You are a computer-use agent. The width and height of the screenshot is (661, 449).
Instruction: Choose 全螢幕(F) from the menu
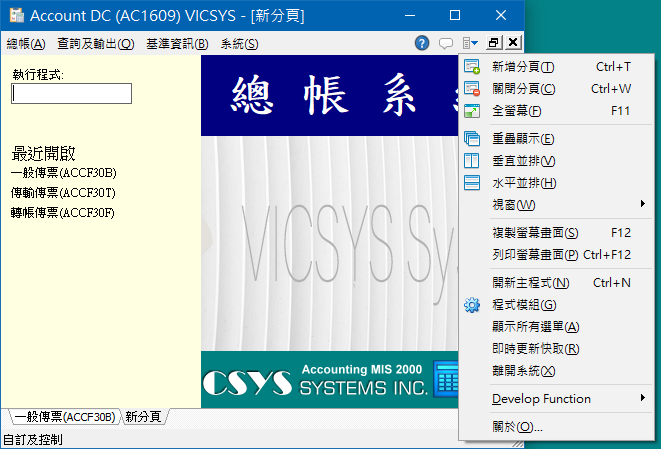pyautogui.click(x=556, y=111)
